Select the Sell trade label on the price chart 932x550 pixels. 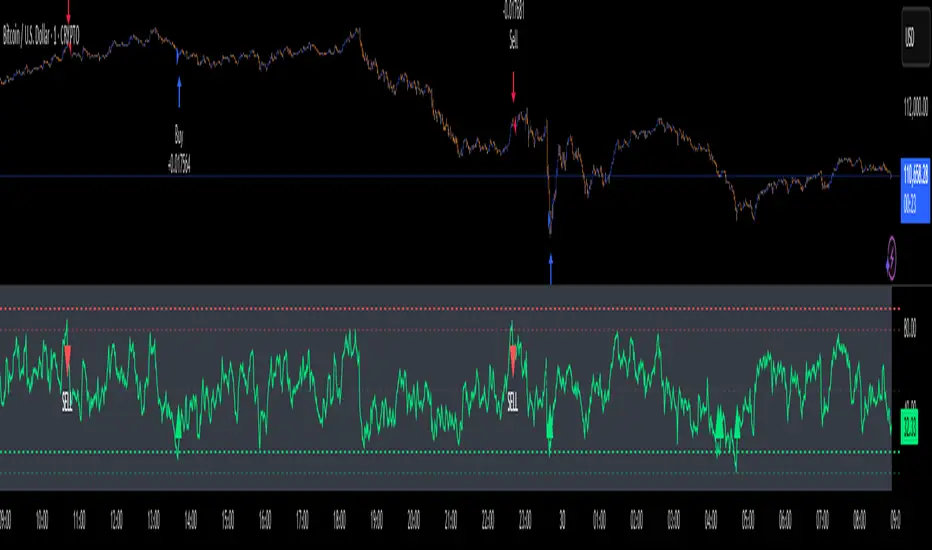pyautogui.click(x=514, y=40)
